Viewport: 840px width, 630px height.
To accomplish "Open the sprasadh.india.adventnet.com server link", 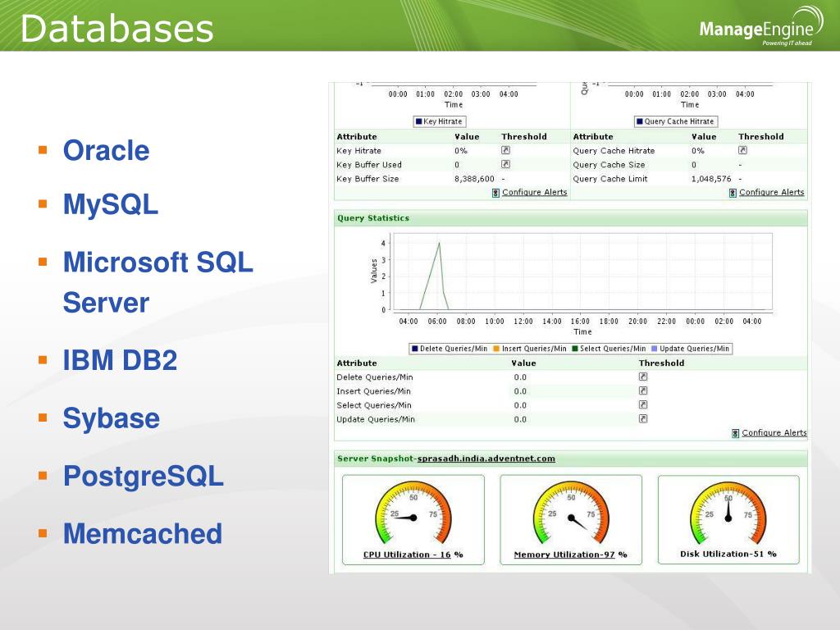I will coord(486,459).
